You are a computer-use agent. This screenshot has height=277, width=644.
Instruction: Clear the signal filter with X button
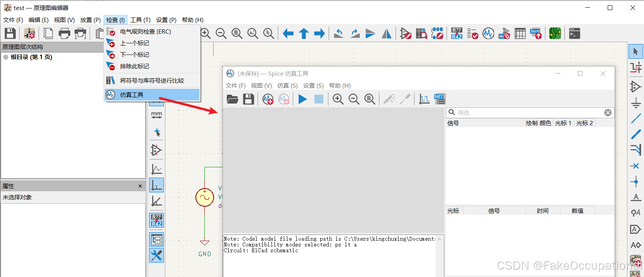click(x=608, y=112)
